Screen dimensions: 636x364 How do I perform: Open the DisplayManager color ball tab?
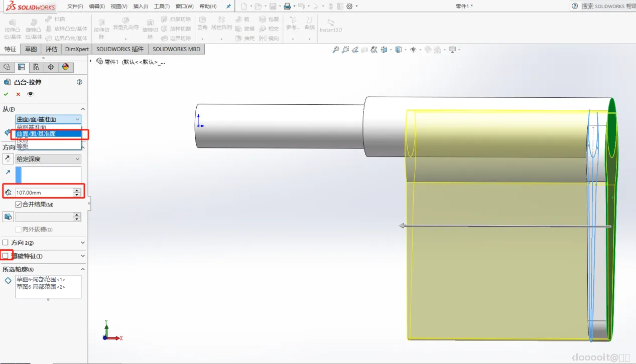pos(65,67)
